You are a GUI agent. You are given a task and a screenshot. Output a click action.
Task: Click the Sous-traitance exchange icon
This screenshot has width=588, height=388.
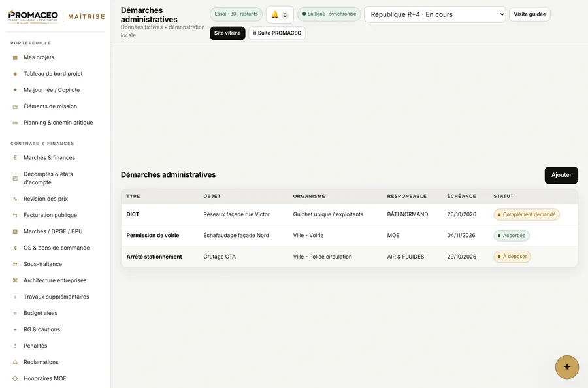coord(15,264)
